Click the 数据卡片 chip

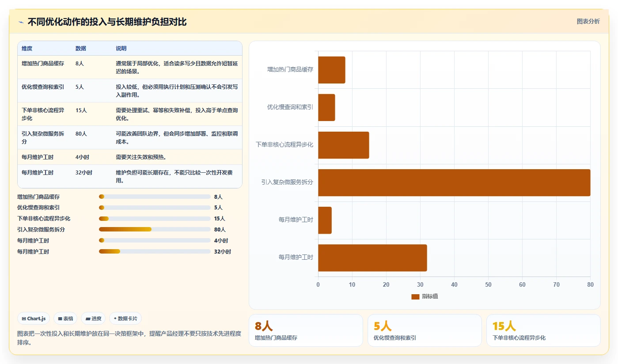125,318
